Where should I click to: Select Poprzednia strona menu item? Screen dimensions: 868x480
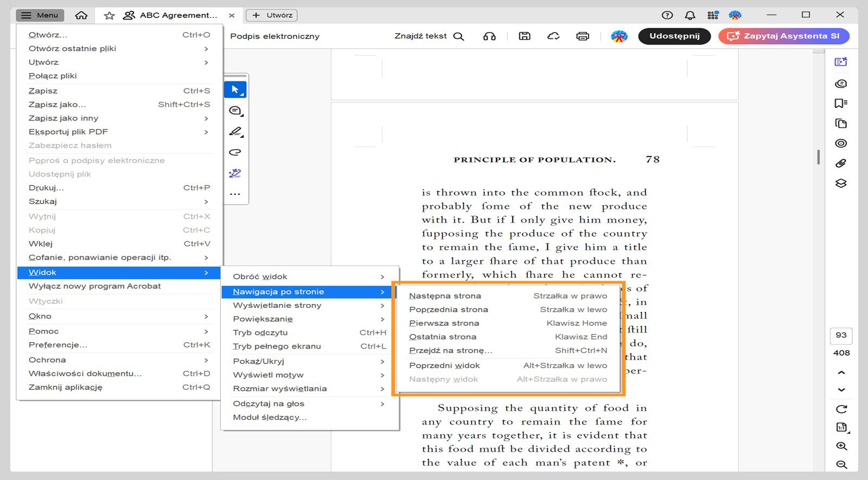pos(508,310)
